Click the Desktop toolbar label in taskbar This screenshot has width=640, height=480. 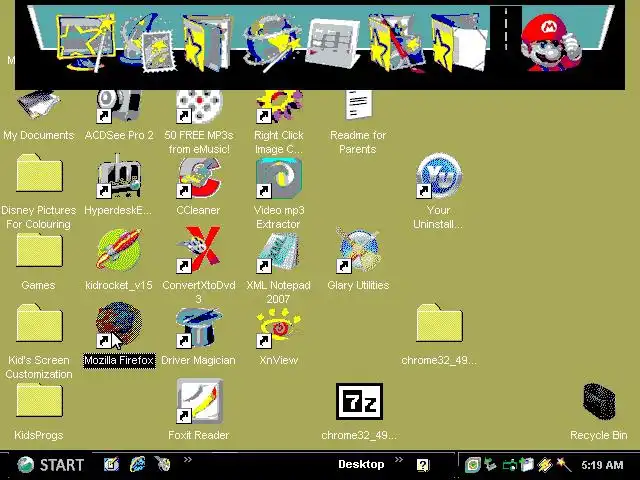(361, 464)
